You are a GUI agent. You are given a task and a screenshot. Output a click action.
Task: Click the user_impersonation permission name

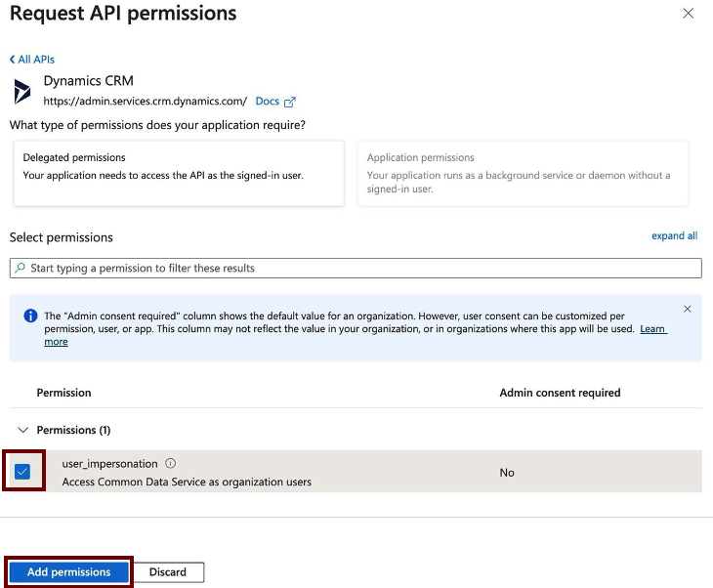point(109,463)
